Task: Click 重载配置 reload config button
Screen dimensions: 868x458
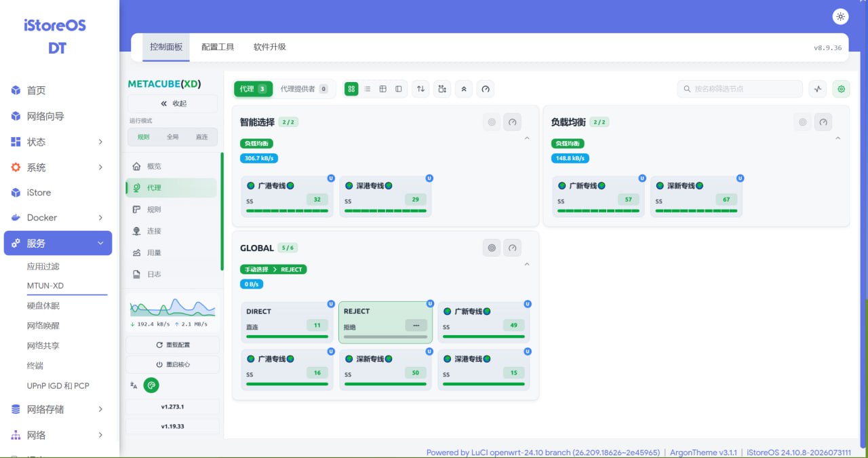Action: click(172, 345)
